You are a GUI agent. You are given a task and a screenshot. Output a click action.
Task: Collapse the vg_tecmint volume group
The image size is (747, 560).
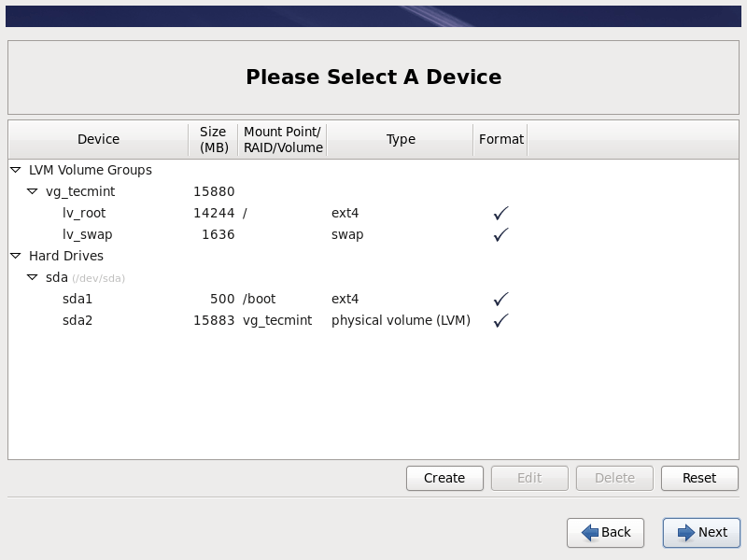coord(33,191)
